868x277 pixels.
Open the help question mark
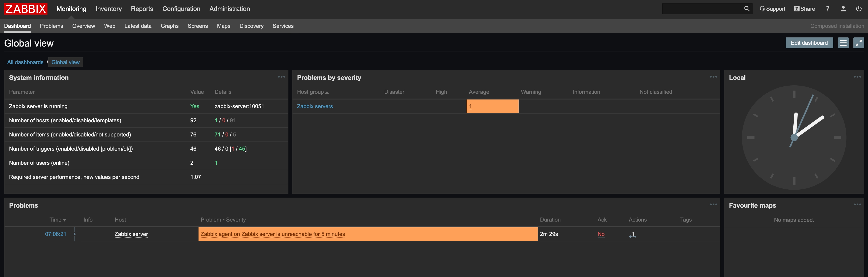[x=828, y=9]
